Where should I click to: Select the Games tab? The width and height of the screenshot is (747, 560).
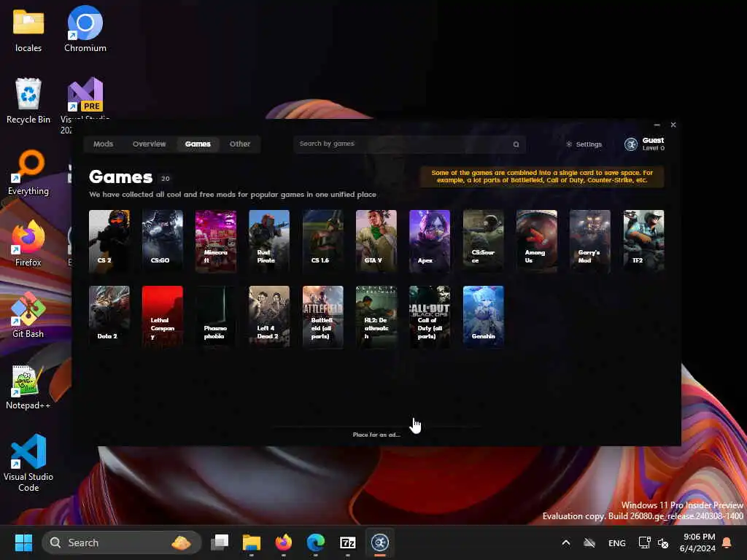point(198,144)
